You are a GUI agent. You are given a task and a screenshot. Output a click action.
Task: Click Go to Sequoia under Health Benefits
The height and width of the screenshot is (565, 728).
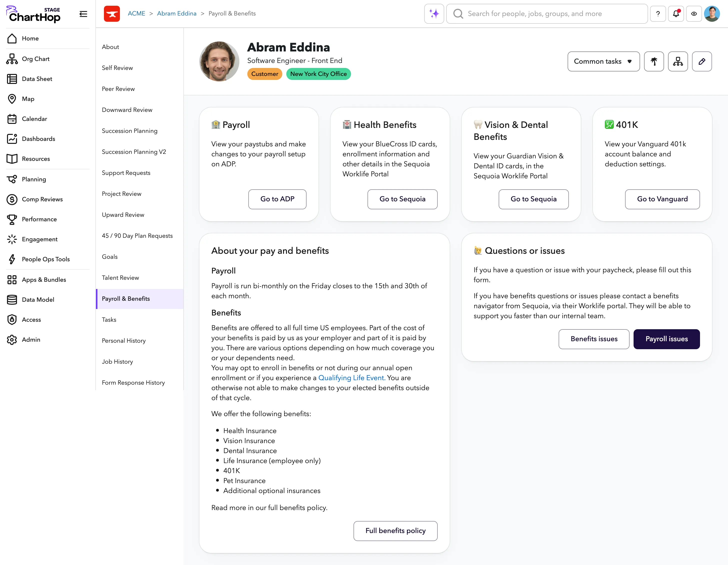click(402, 199)
